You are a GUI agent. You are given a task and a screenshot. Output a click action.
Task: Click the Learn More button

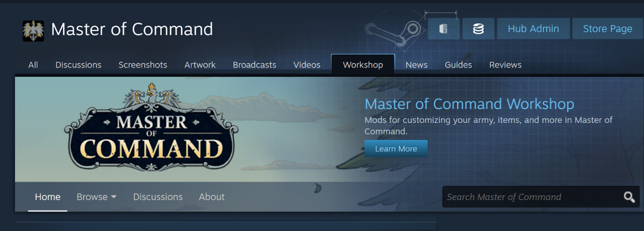coord(396,149)
